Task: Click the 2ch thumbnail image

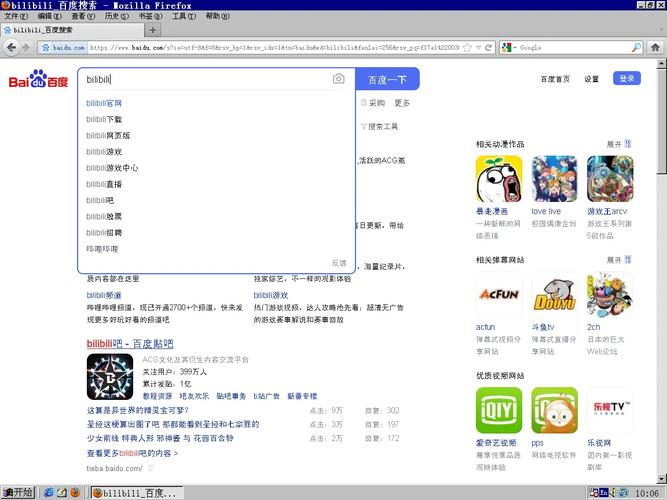Action: (x=610, y=294)
